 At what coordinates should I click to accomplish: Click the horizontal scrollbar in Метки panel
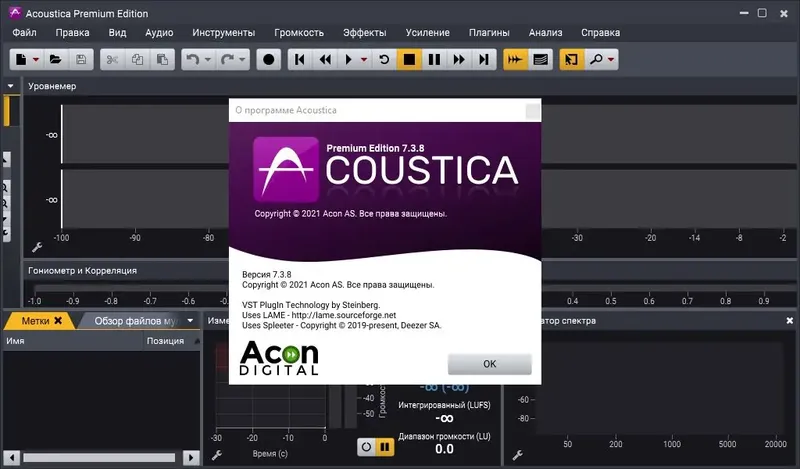(99, 457)
